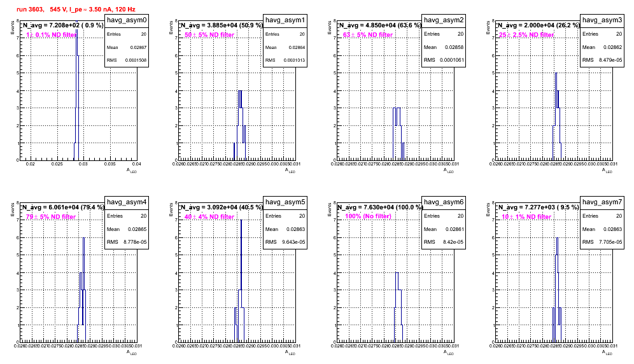634x364 pixels.
Task: Click the 63 ± 5% ND filter label
Action: pos(368,35)
